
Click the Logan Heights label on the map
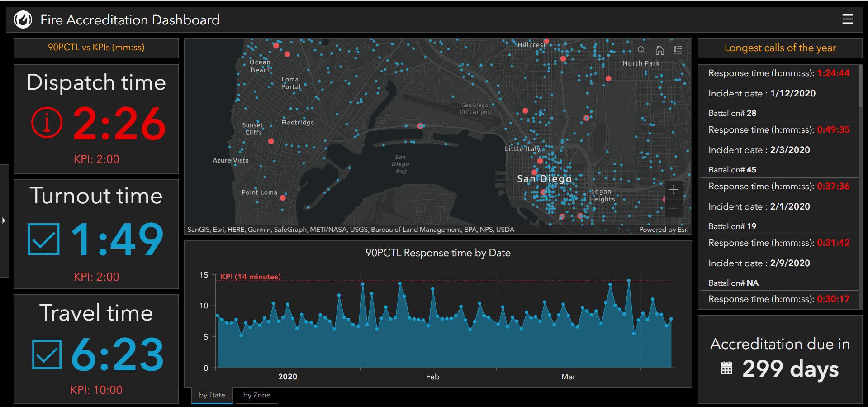click(x=602, y=195)
